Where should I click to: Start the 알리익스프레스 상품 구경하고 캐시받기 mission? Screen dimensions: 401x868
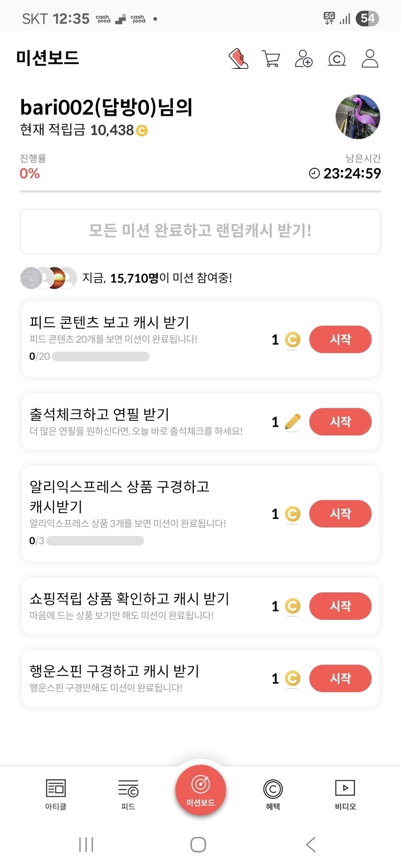(340, 514)
